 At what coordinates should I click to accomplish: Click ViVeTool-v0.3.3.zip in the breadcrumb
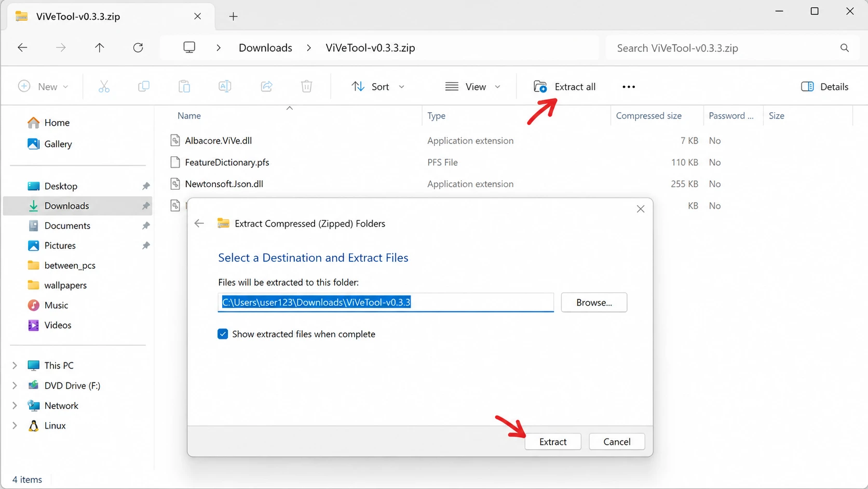coord(370,48)
